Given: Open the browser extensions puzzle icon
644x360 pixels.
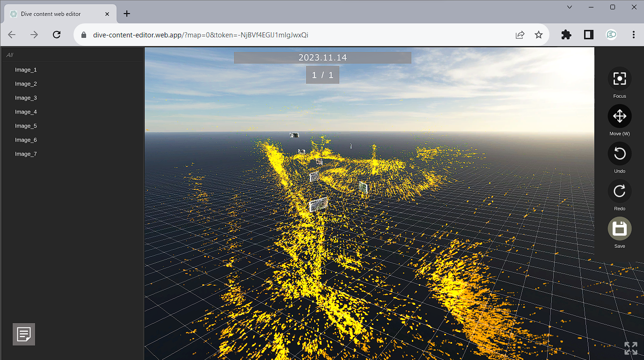Looking at the screenshot, I should point(566,35).
